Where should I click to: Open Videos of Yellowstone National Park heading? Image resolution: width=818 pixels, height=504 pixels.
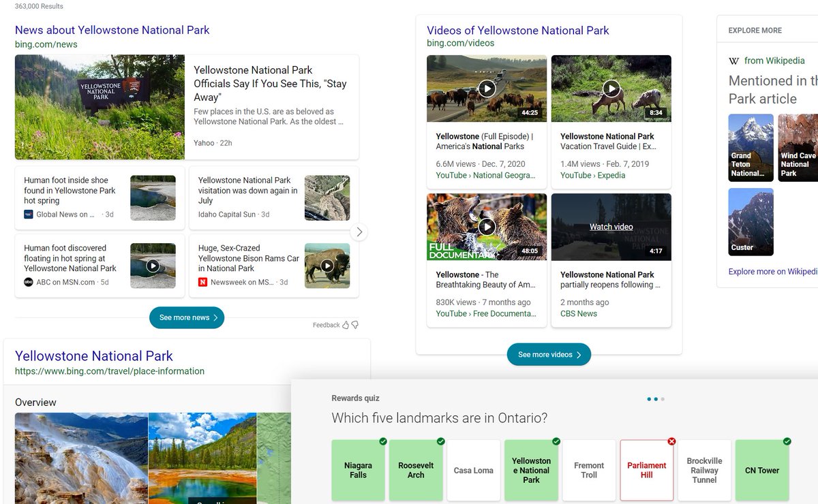click(518, 30)
